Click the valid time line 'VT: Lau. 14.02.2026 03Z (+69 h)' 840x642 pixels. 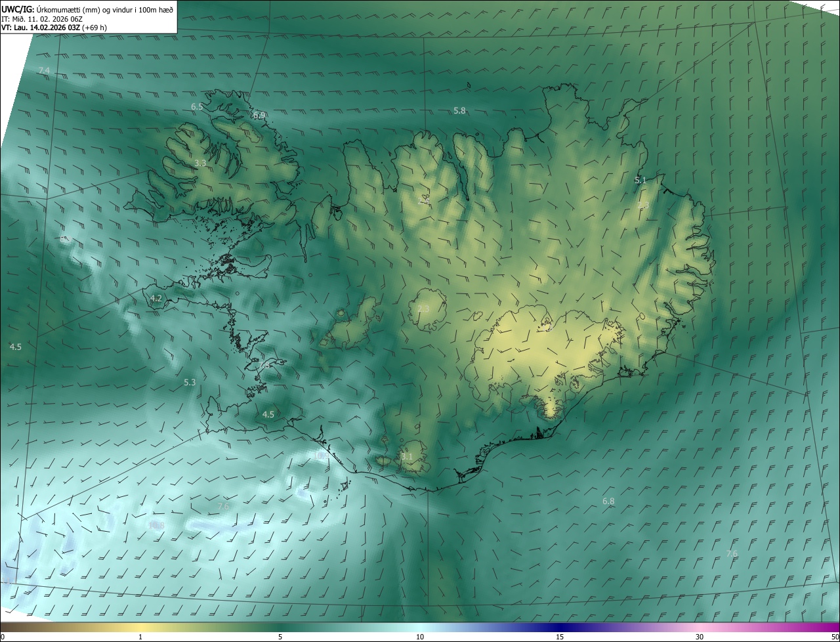(54, 28)
